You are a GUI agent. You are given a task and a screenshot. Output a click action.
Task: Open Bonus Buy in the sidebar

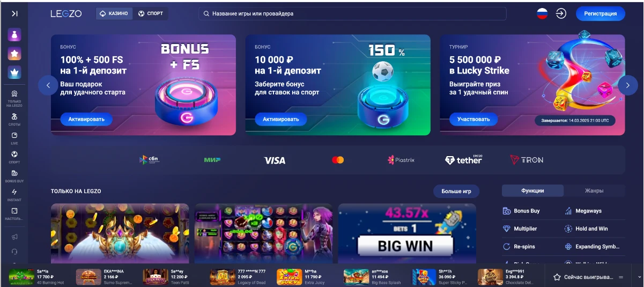14,176
